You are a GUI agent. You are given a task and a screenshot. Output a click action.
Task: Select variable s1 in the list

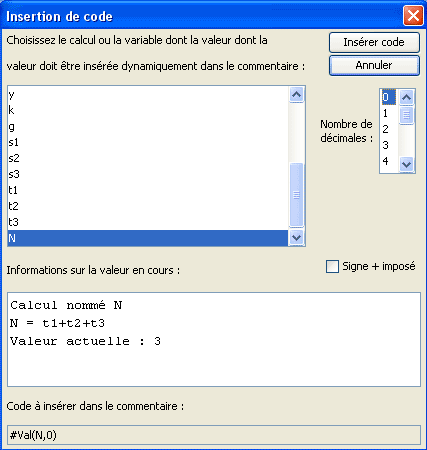click(148, 142)
